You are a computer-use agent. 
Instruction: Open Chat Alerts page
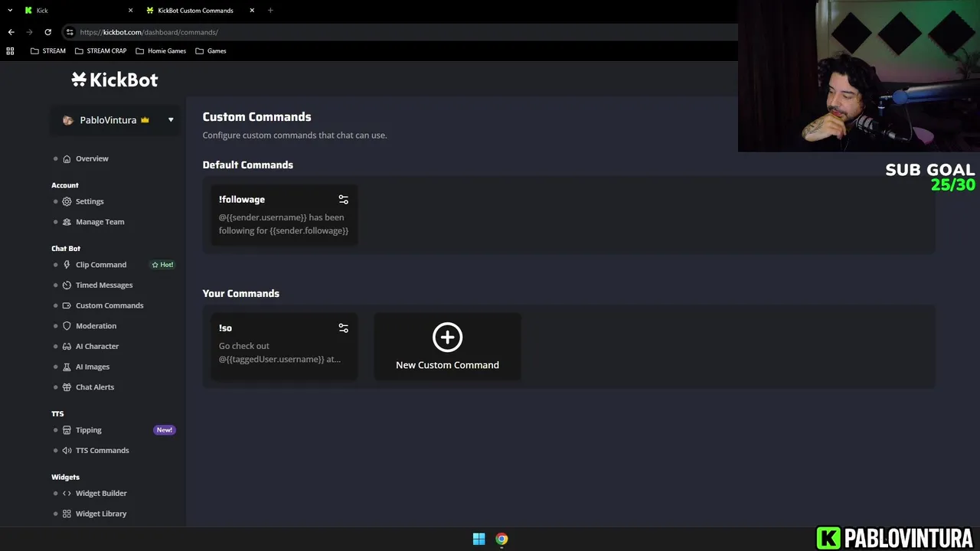point(95,387)
